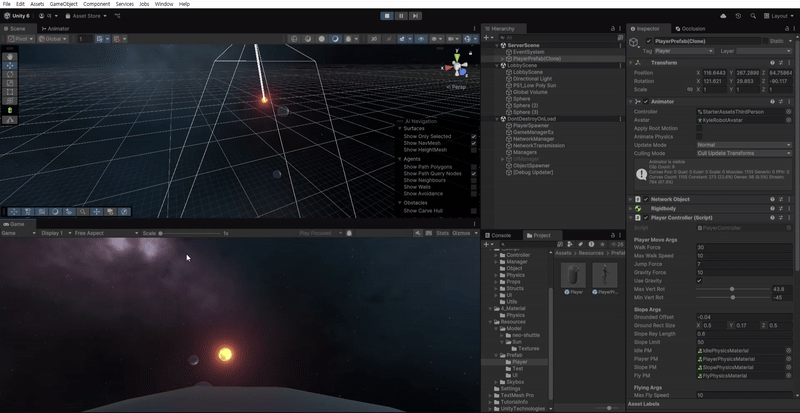Pause play mode with the Pause button

point(402,16)
